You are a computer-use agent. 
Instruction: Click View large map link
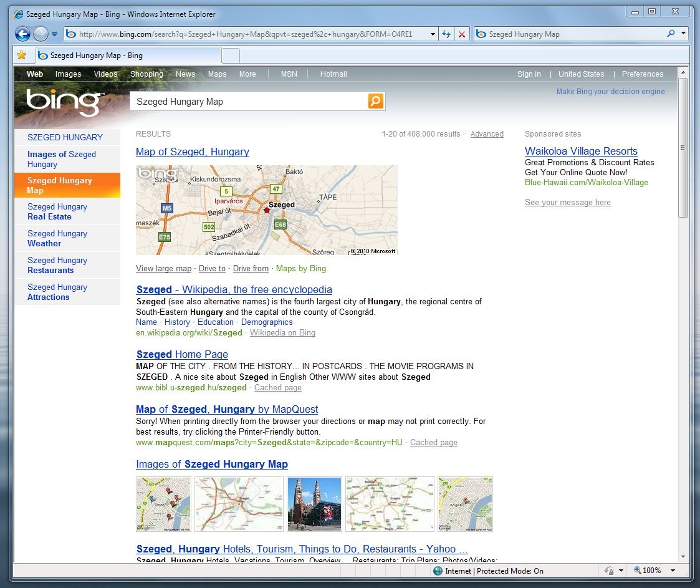[x=163, y=268]
